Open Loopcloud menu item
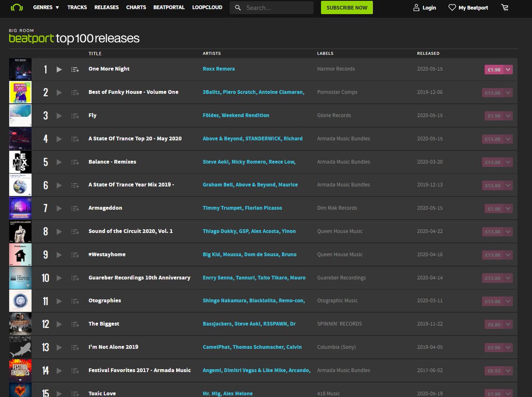 click(x=208, y=8)
